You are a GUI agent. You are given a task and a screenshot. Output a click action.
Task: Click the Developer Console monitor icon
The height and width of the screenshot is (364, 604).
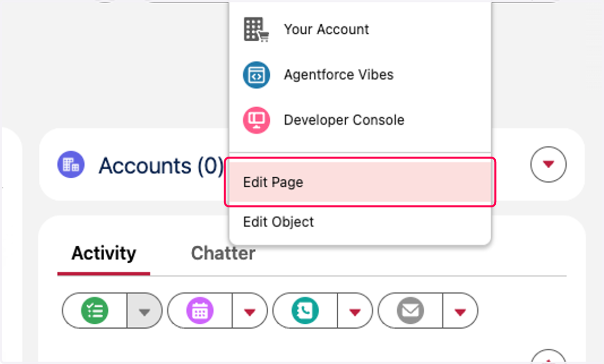pyautogui.click(x=257, y=120)
